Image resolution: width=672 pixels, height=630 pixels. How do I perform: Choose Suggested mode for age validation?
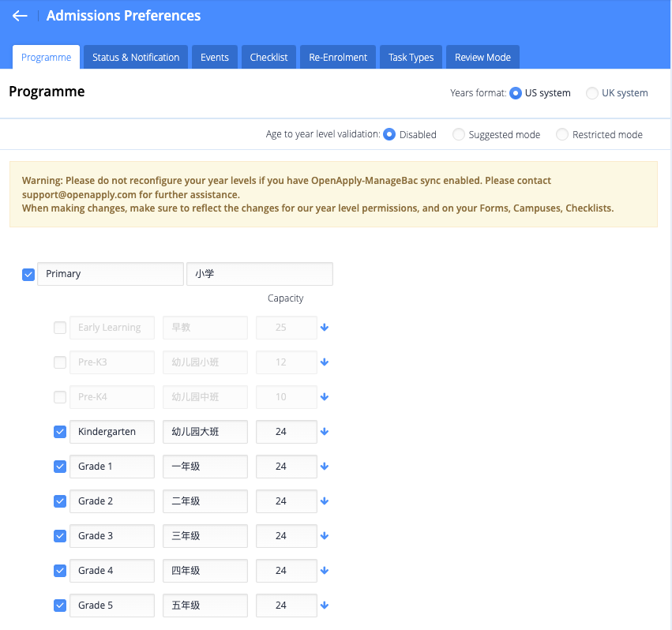pyautogui.click(x=458, y=135)
